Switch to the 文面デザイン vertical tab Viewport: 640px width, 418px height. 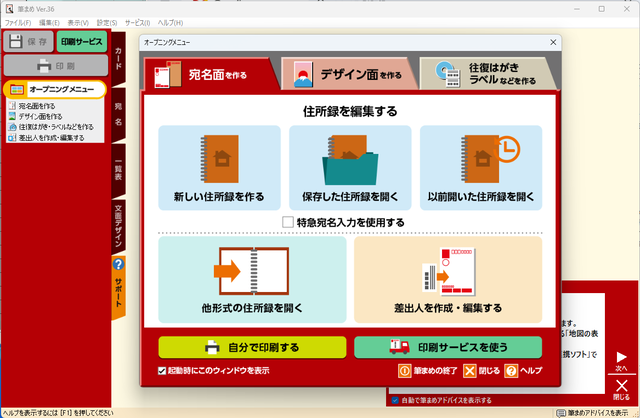[x=118, y=227]
